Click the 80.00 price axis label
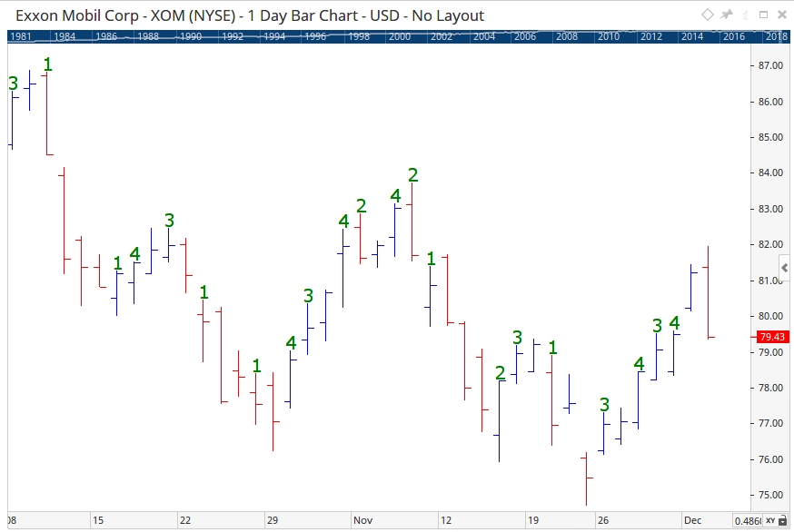Screen dimensions: 794x532 [770, 316]
